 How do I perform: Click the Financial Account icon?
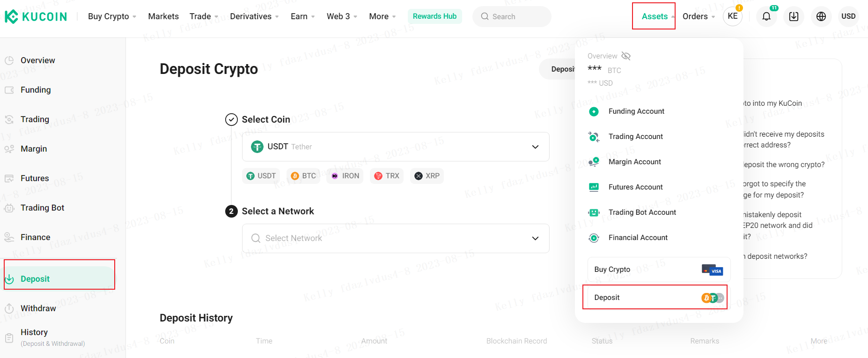coord(594,238)
